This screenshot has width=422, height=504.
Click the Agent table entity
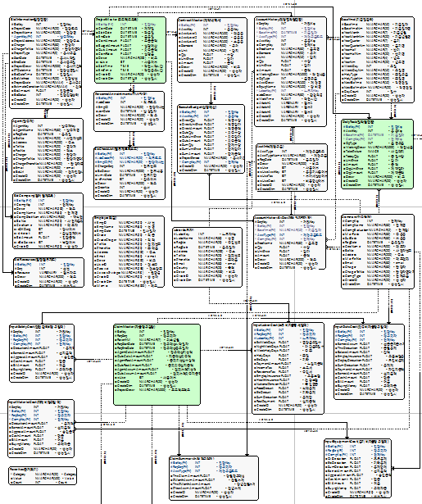pos(48,150)
